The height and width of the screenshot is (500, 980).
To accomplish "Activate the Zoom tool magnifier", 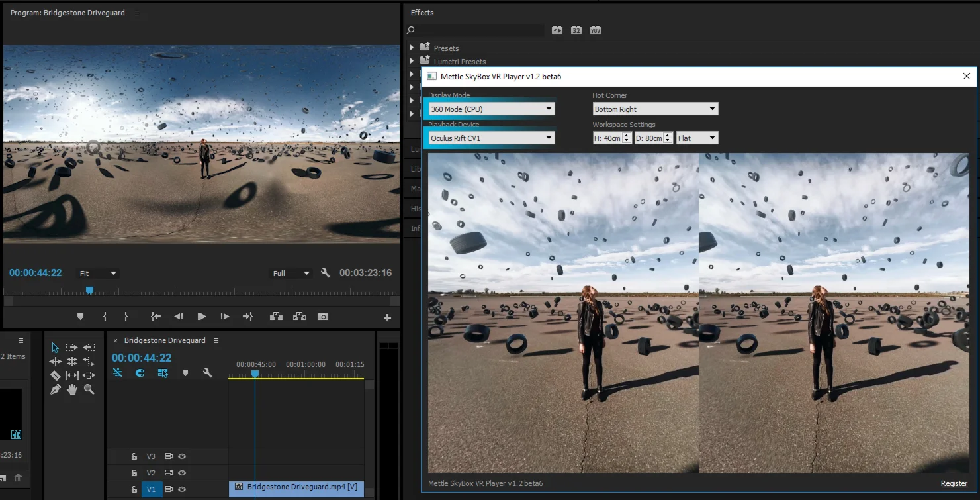I will pos(89,390).
